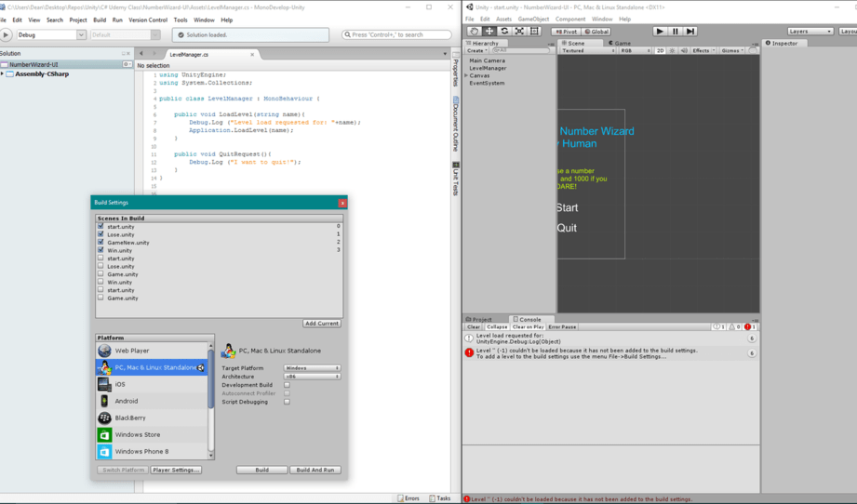This screenshot has height=504, width=857.
Task: Open the GameObject menu
Action: (533, 19)
